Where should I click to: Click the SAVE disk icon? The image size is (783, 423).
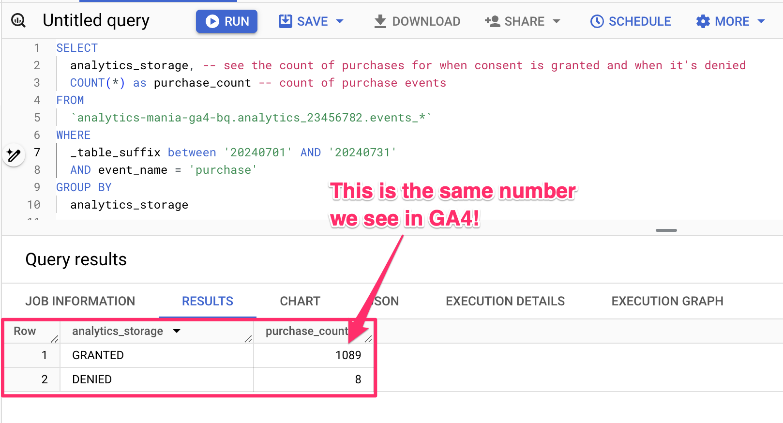click(285, 21)
